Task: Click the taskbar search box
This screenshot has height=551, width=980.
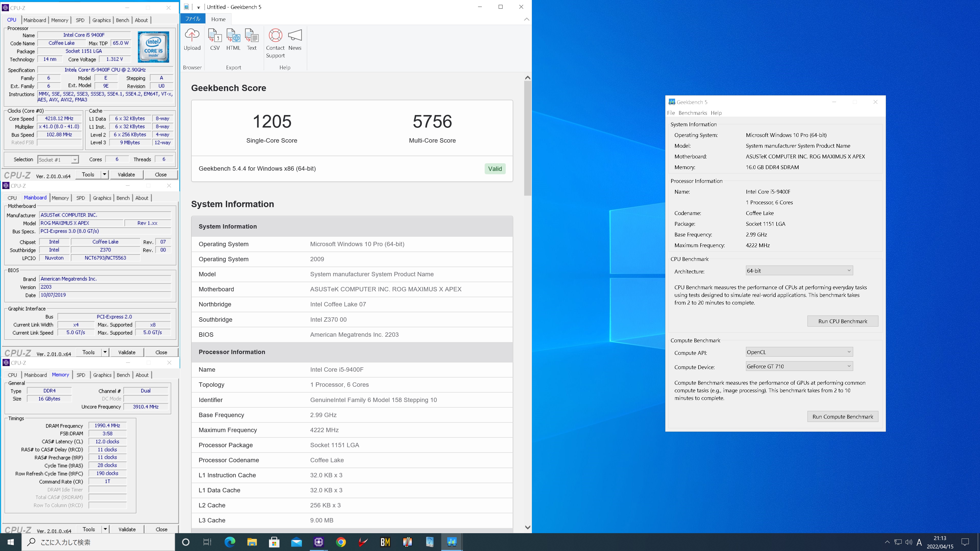Action: [98, 542]
